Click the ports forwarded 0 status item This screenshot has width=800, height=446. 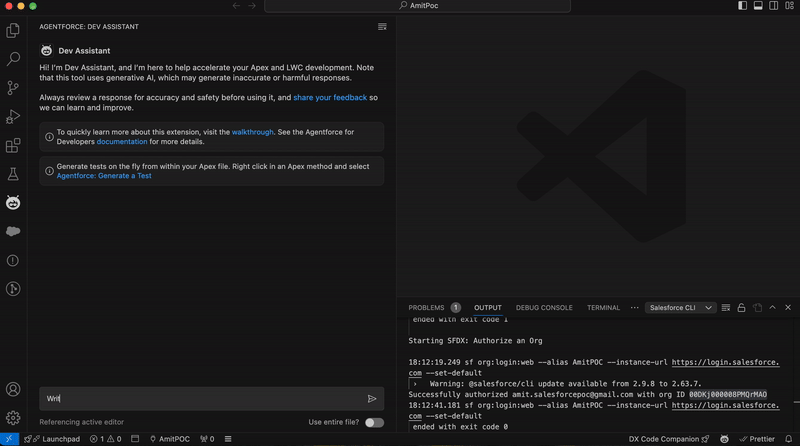pos(207,439)
